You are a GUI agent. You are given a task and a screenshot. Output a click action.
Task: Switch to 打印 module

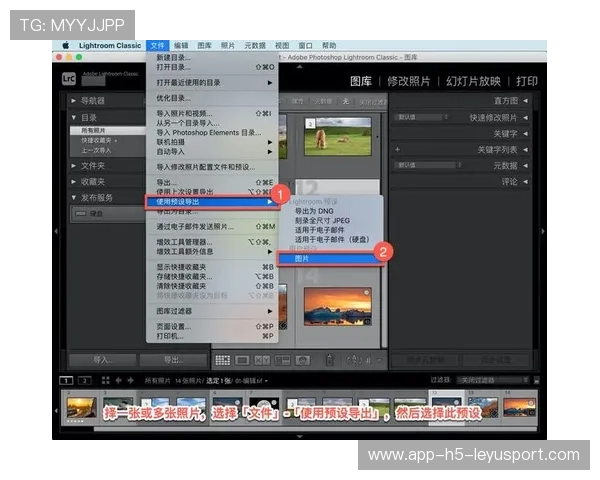click(527, 81)
